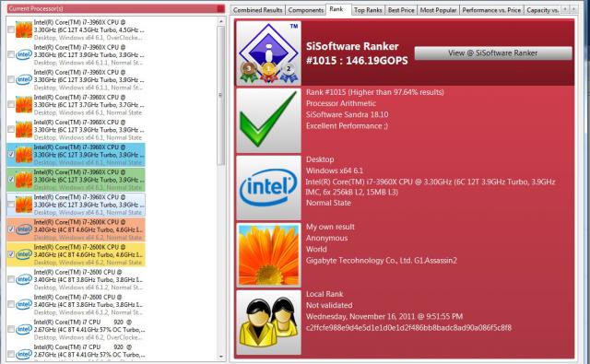Viewport: 590px width, 364px height.
Task: Uncheck the green highlighted i7-3960X checkbox
Action: 11,180
